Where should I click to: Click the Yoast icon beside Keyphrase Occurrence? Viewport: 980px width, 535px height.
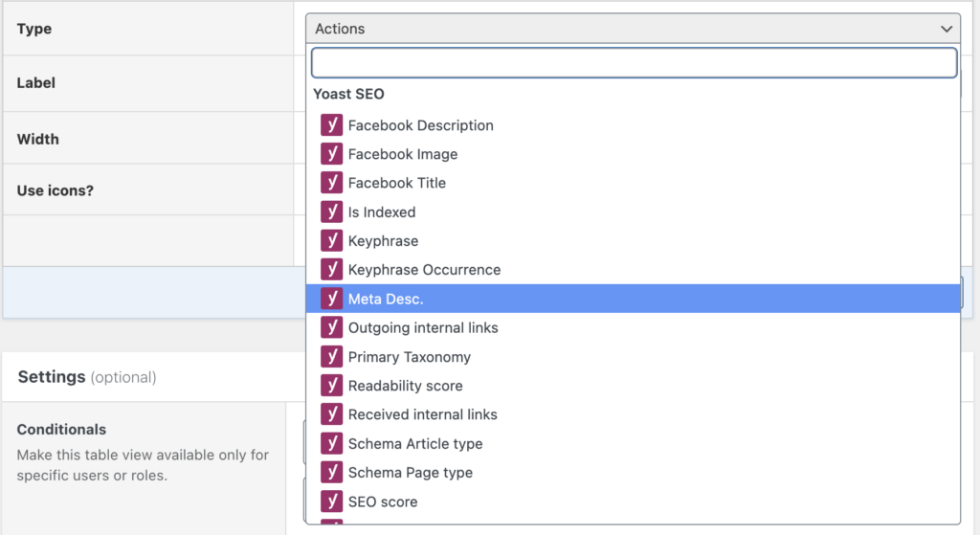pyautogui.click(x=331, y=269)
